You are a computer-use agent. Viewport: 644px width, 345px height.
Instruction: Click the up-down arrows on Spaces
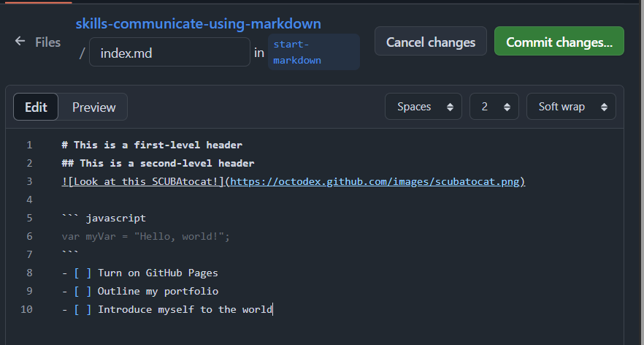[450, 107]
